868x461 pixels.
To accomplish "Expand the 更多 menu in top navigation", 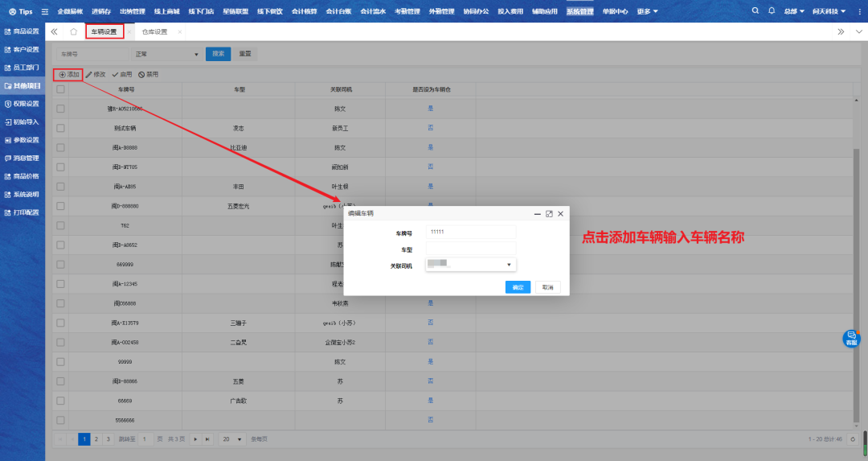I will (x=647, y=11).
